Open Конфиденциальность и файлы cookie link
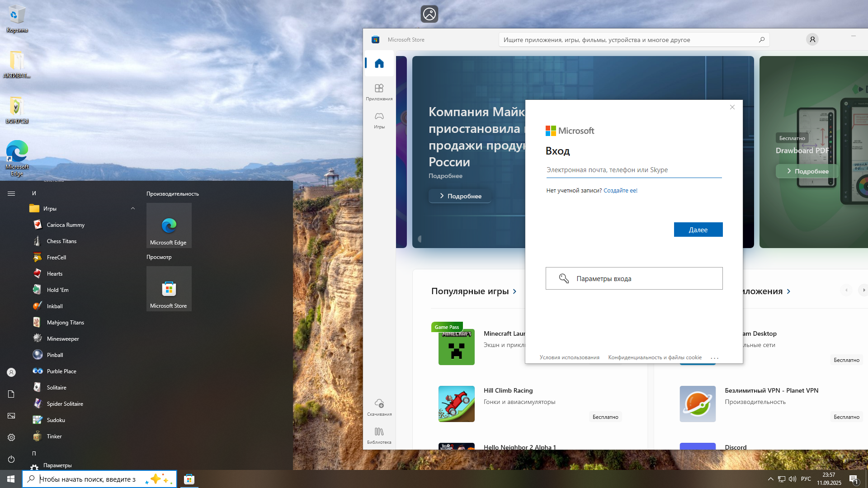This screenshot has height=488, width=868. point(655,357)
